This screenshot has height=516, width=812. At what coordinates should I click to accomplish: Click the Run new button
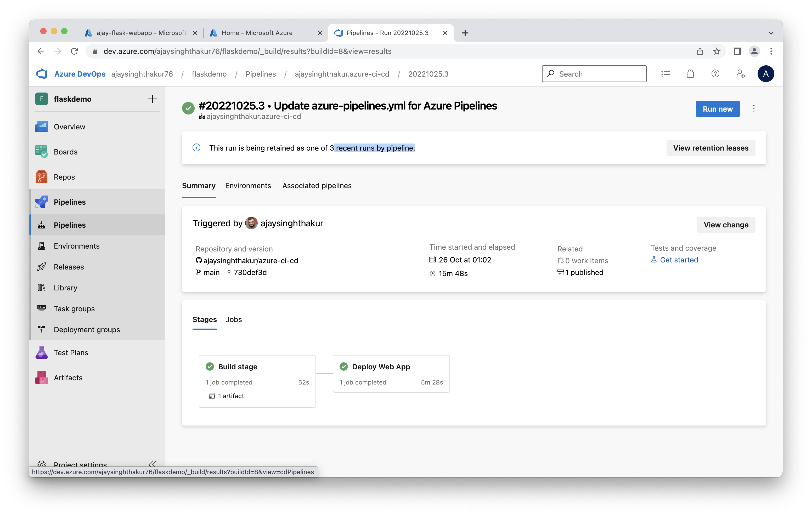click(718, 109)
